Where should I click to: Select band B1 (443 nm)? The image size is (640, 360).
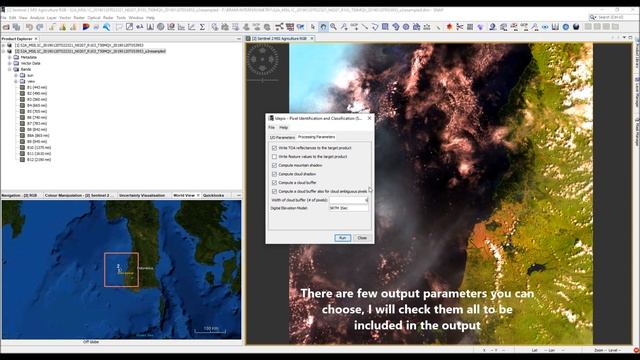coord(37,88)
